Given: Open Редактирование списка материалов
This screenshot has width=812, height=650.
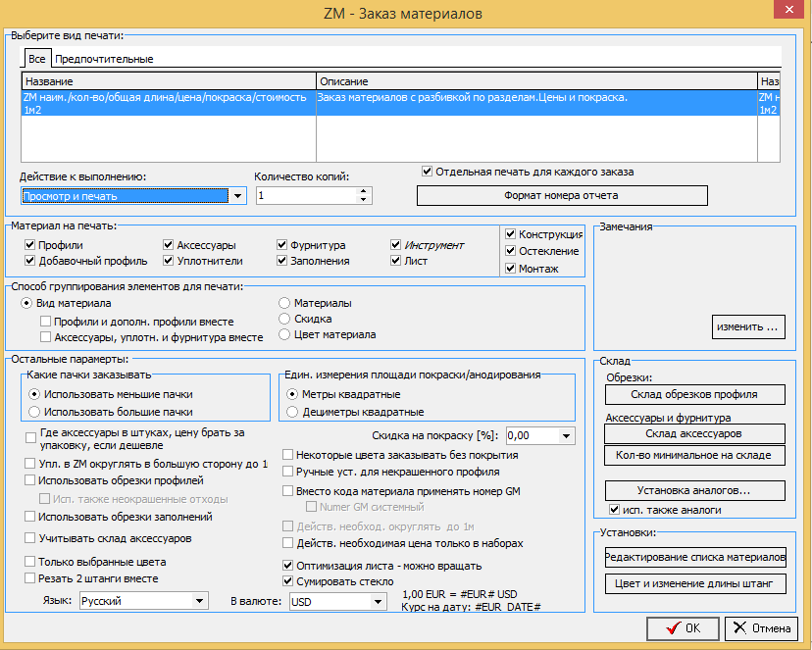Looking at the screenshot, I should [x=695, y=558].
